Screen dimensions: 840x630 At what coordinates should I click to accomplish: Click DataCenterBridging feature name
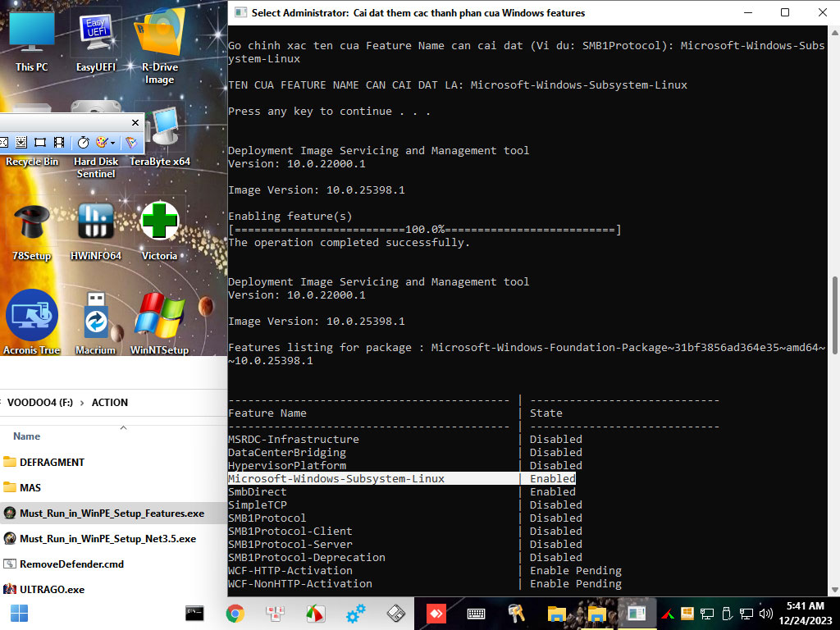coord(287,452)
